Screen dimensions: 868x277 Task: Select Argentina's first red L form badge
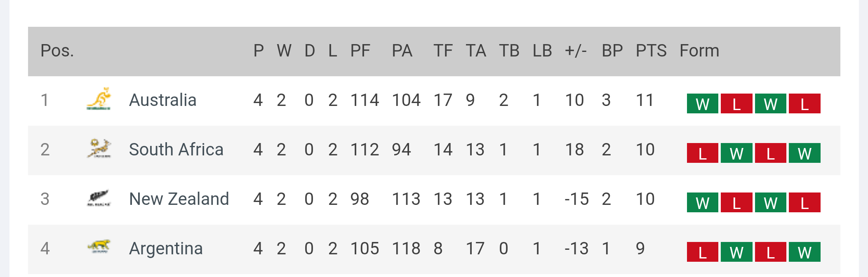703,252
